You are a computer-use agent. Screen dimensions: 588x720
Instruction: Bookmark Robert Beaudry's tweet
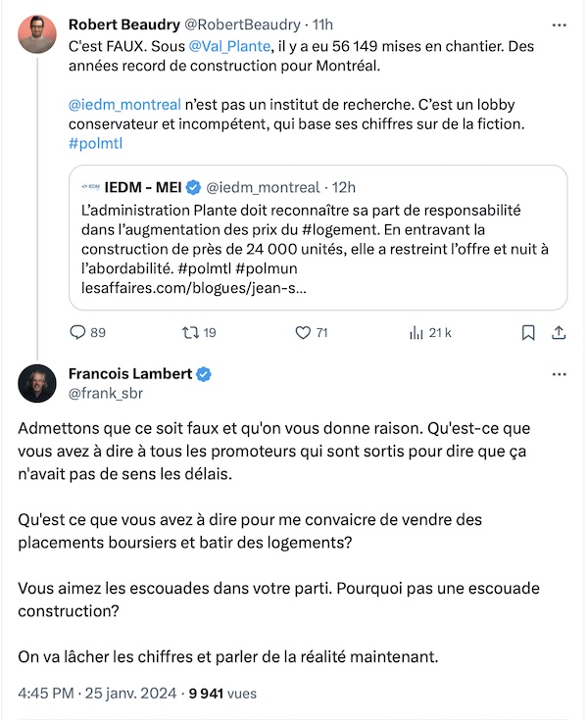click(528, 332)
